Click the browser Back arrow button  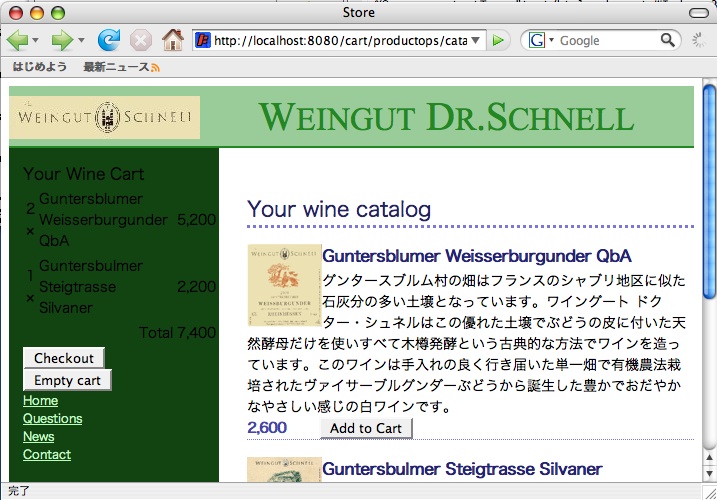point(17,40)
